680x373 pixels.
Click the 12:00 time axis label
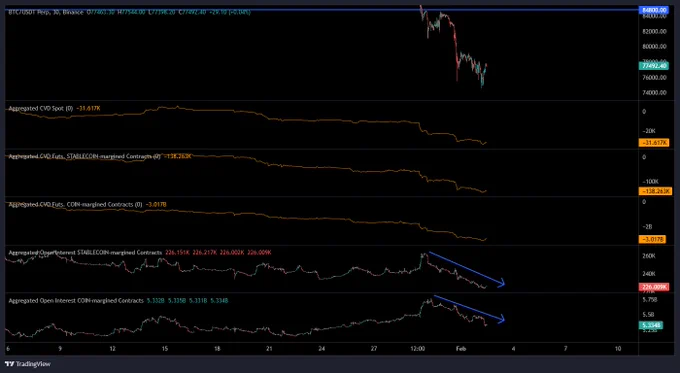418,348
